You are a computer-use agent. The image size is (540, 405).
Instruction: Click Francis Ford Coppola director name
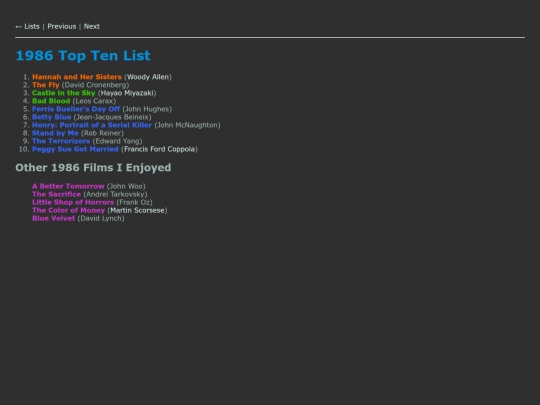click(159, 149)
